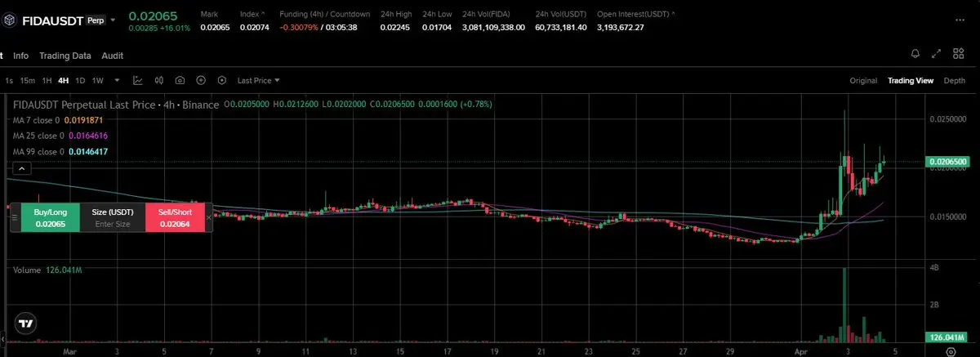Select the 15m interval
This screenshot has width=980, height=357.
[28, 80]
